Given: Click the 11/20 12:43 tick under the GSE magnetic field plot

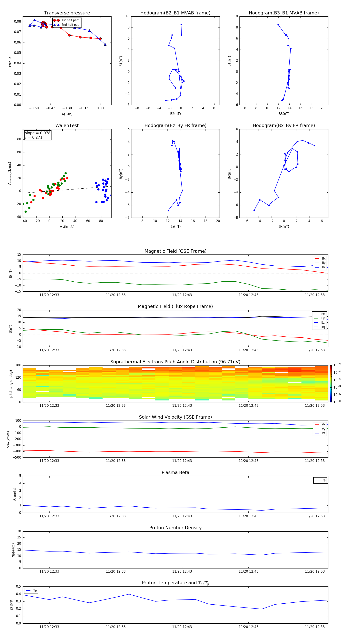Looking at the screenshot, I should 182,295.
